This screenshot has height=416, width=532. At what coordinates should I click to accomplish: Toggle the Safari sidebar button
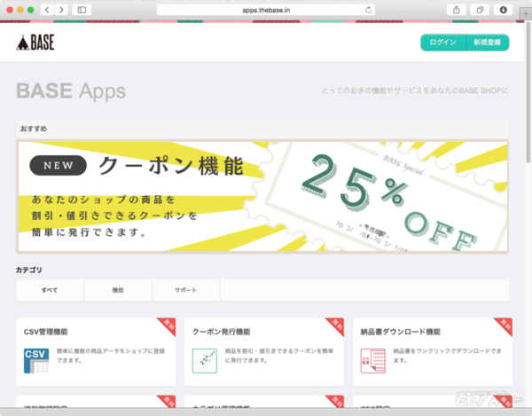(x=82, y=10)
